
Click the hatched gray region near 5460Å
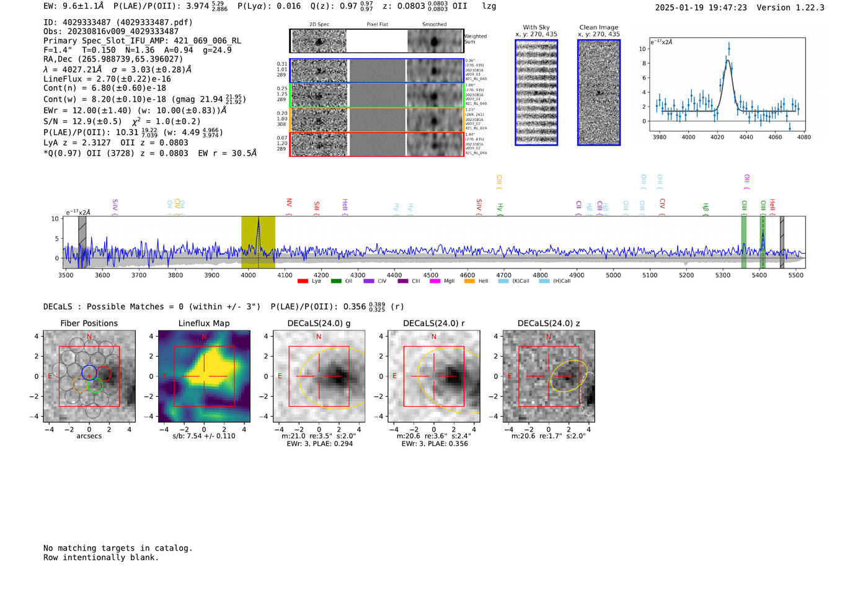pos(782,242)
